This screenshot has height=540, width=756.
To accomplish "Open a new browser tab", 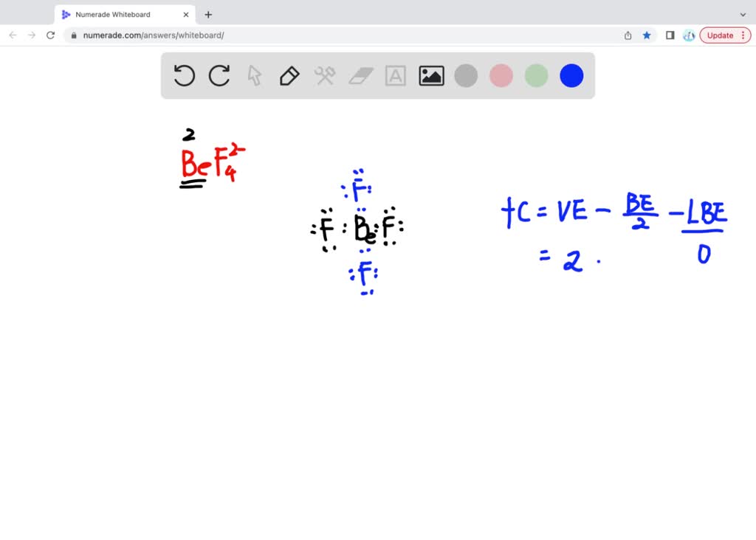I will [x=208, y=14].
